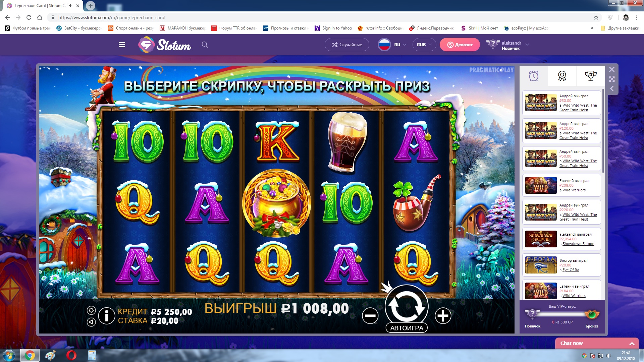Decrease bet with the minus button
The height and width of the screenshot is (362, 644).
[x=370, y=315]
